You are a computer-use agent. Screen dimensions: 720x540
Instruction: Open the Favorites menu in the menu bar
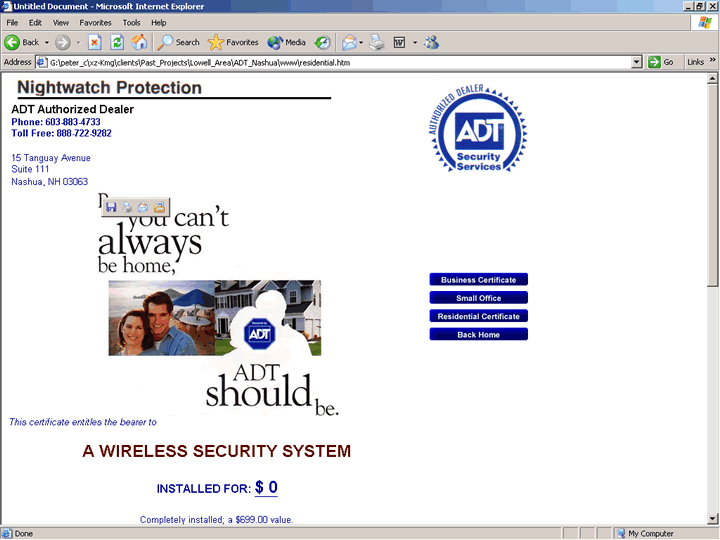(95, 22)
